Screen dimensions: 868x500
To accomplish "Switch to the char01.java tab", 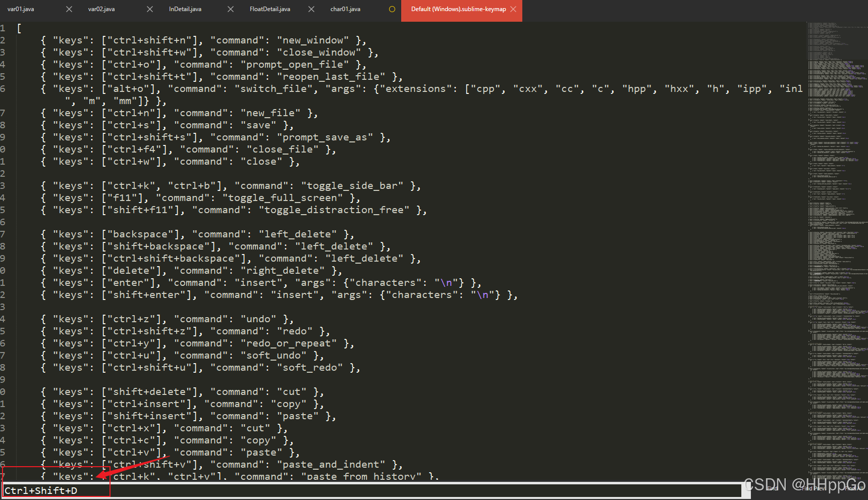I will 345,9.
